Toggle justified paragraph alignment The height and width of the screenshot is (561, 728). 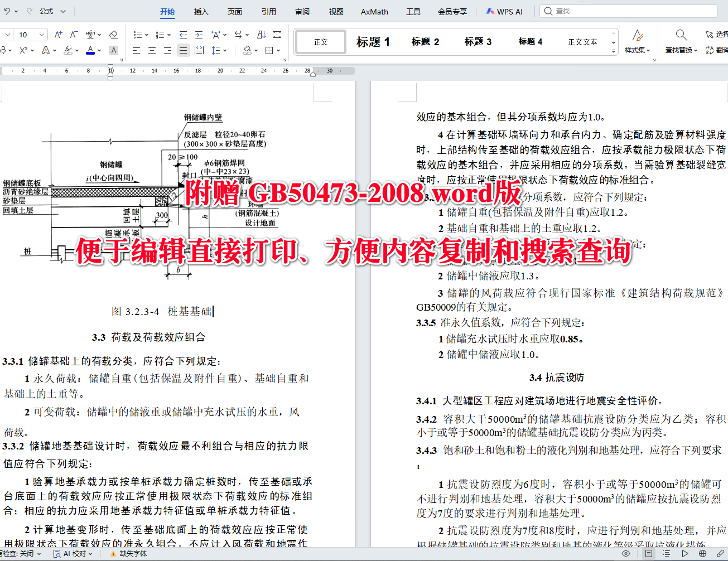click(x=183, y=50)
